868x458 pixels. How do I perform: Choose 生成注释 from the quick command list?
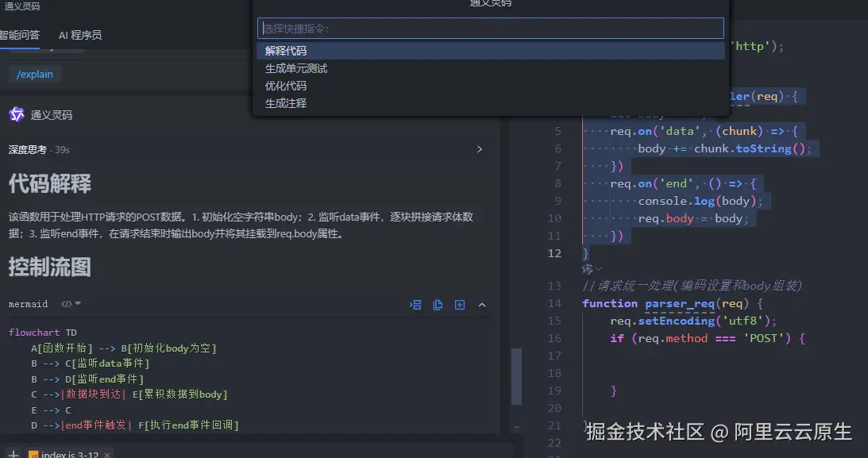[491, 103]
